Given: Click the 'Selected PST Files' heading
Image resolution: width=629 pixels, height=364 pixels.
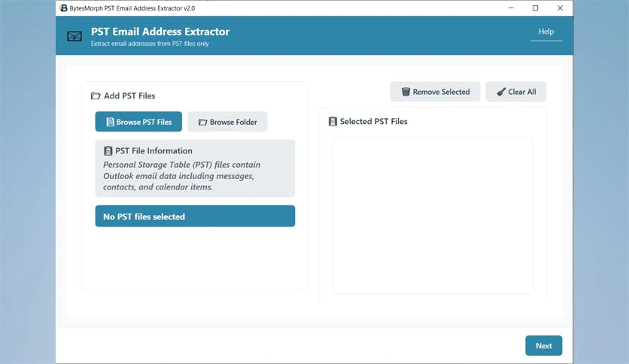Looking at the screenshot, I should 373,122.
